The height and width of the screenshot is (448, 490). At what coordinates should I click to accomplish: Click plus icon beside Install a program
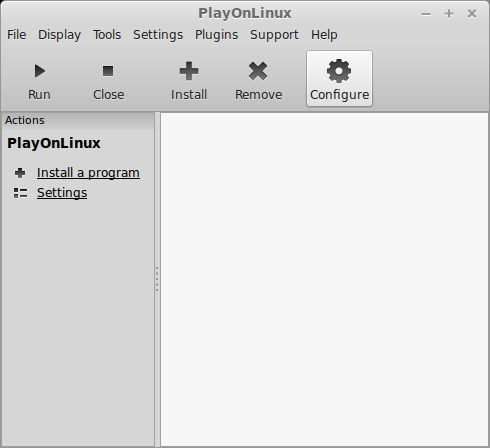(20, 173)
